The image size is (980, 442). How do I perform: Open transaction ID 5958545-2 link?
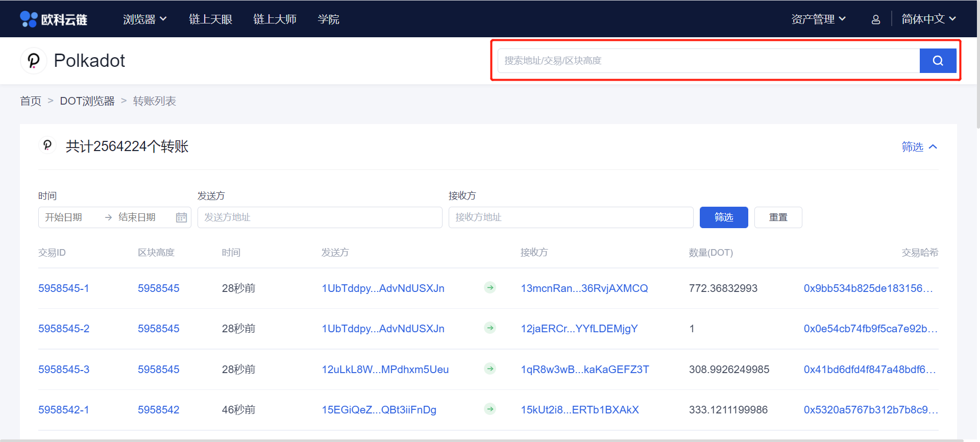tap(64, 329)
